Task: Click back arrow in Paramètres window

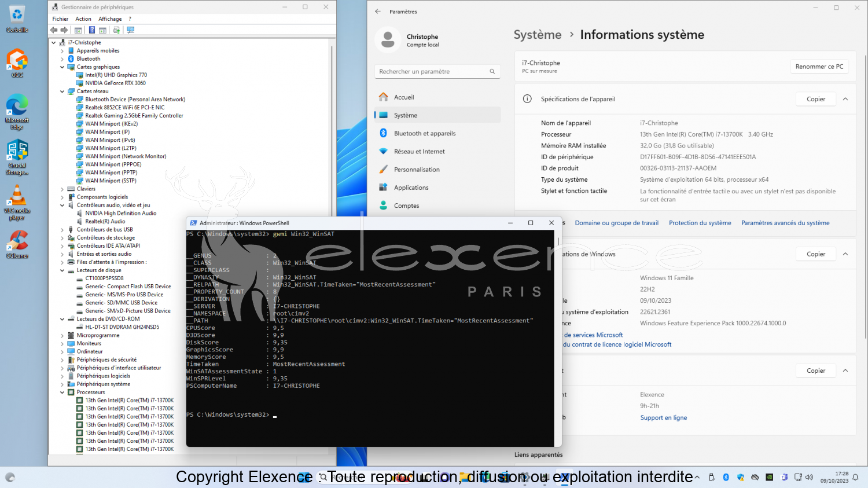Action: click(x=378, y=12)
